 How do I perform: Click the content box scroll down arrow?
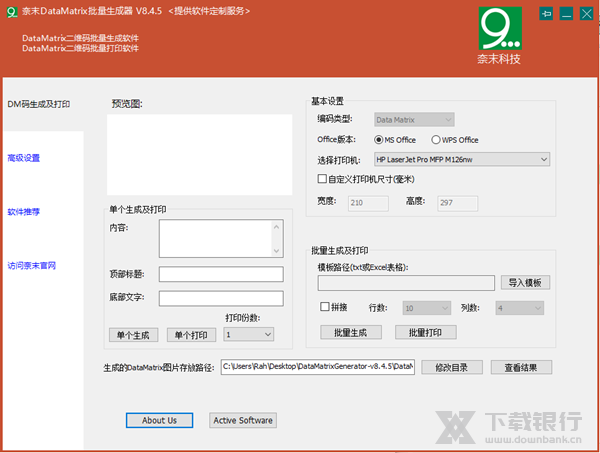click(277, 251)
